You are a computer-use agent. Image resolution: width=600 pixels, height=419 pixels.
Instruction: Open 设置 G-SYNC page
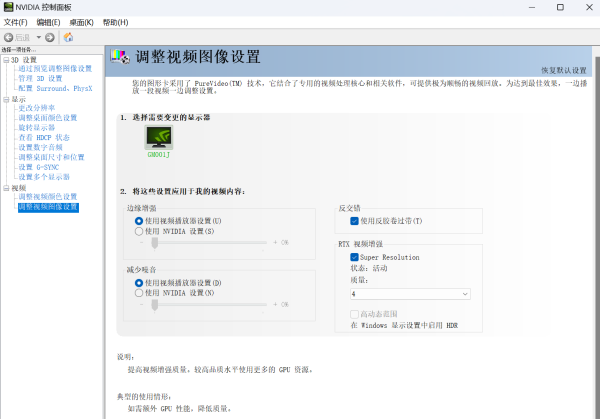[x=39, y=167]
